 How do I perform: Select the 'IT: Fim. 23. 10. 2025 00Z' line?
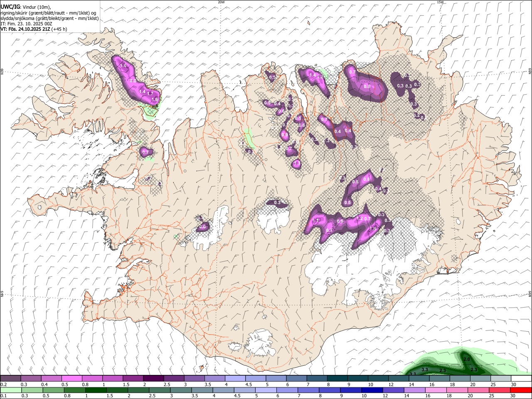pyautogui.click(x=26, y=24)
